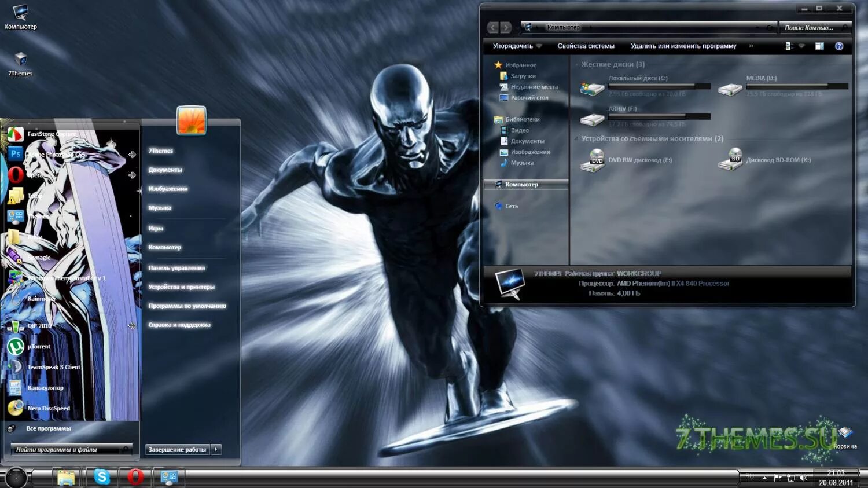Click the volume icon in system tray
The width and height of the screenshot is (868, 488).
(804, 478)
